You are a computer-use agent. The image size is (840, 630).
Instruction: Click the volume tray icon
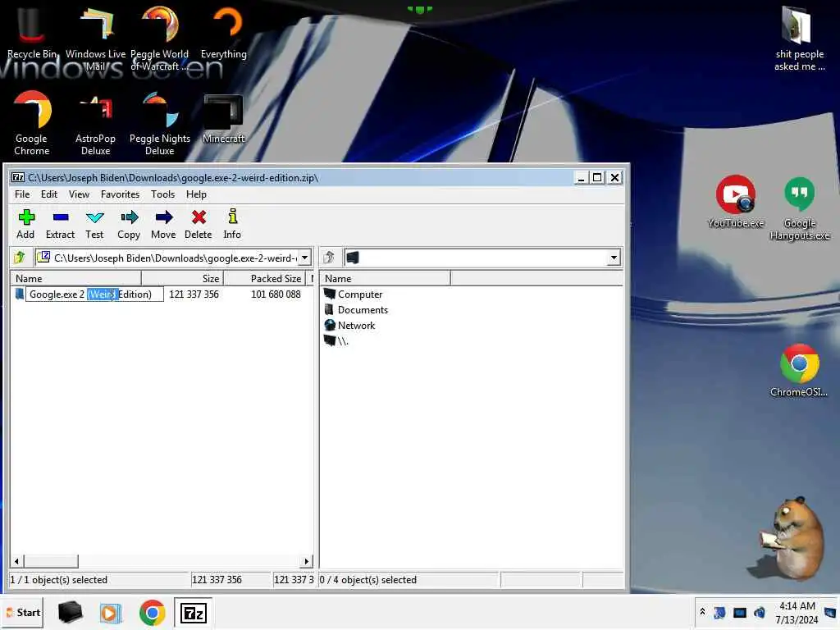[x=759, y=612]
